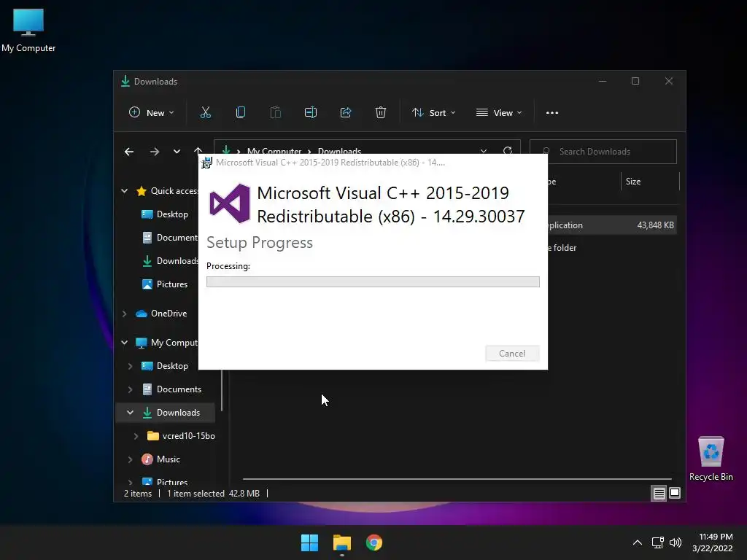747x560 pixels.
Task: Click the My Computer desktop icon
Action: [x=28, y=31]
